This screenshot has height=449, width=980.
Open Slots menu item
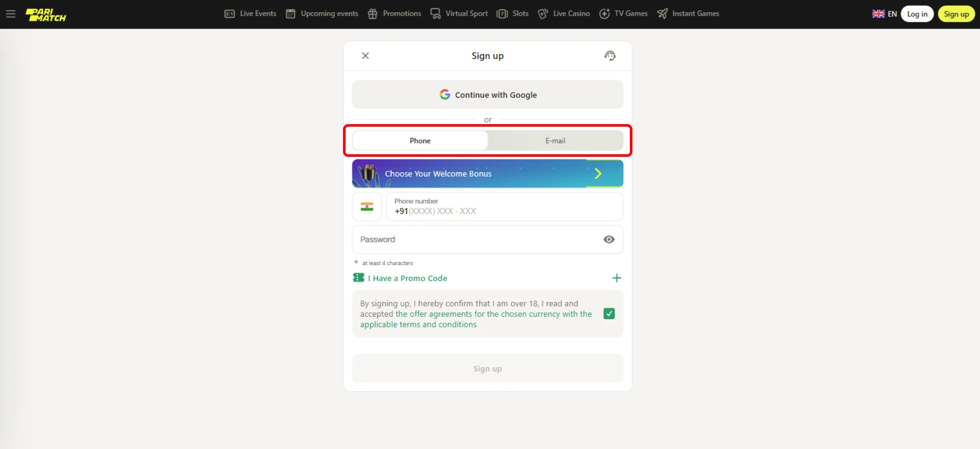512,14
